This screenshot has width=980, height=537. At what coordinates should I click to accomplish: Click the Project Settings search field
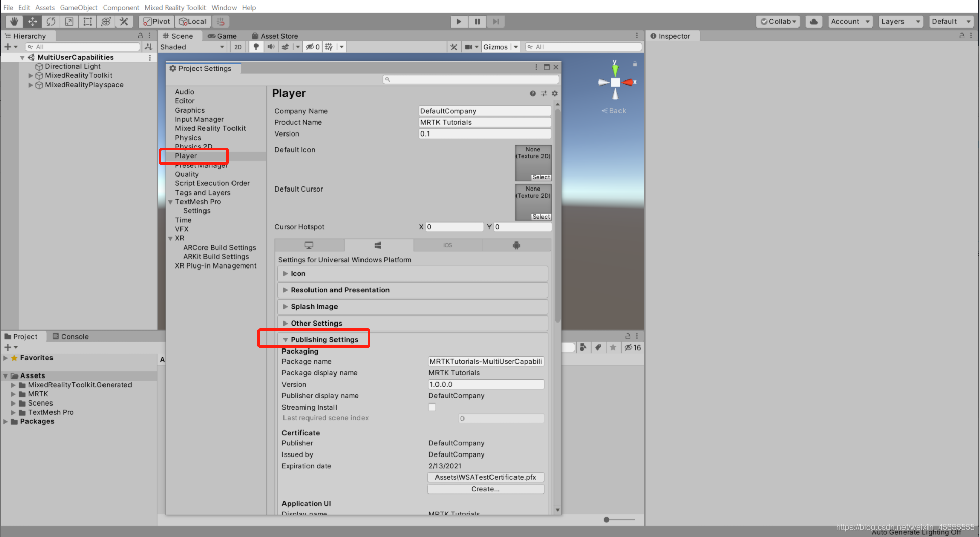pyautogui.click(x=471, y=79)
